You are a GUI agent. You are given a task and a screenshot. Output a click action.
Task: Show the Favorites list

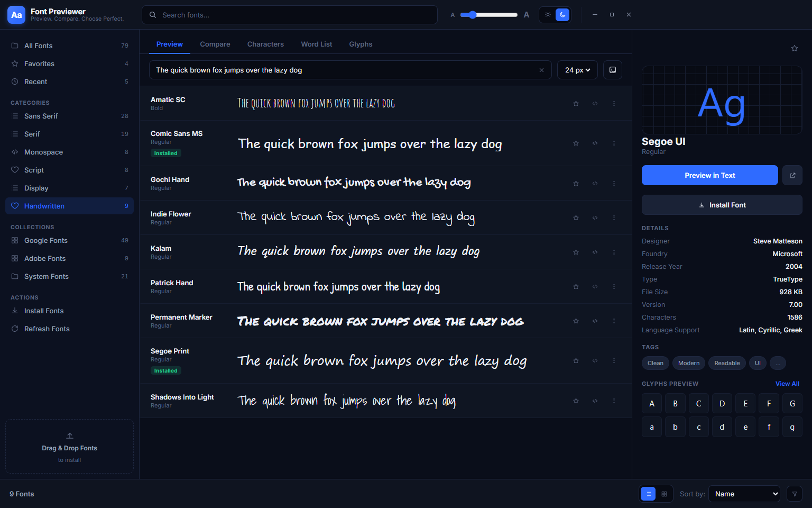coord(69,63)
